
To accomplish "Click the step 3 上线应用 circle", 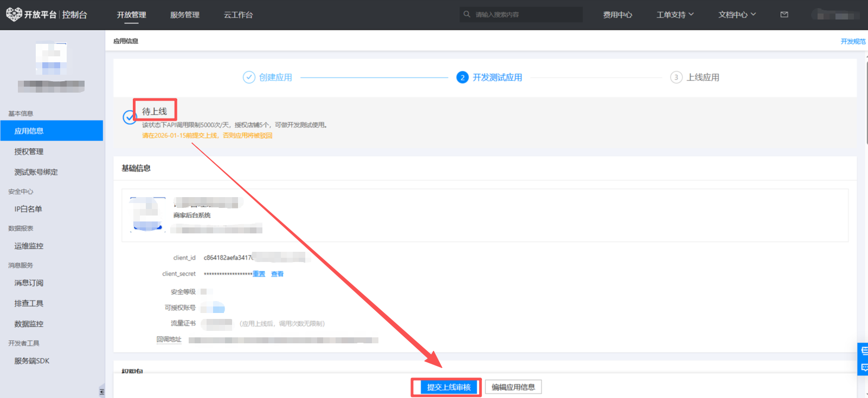I will [x=676, y=77].
